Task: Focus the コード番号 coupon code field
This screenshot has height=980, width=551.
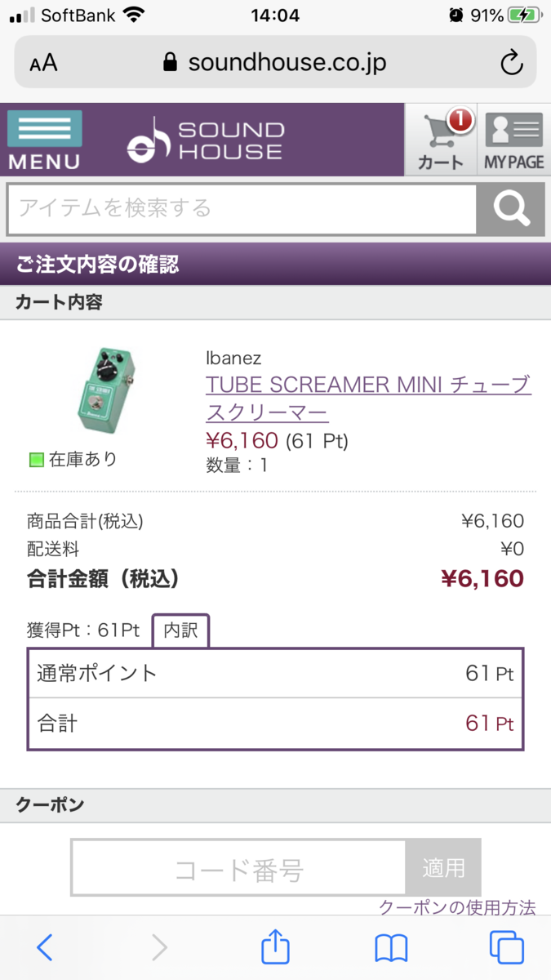Action: point(238,867)
